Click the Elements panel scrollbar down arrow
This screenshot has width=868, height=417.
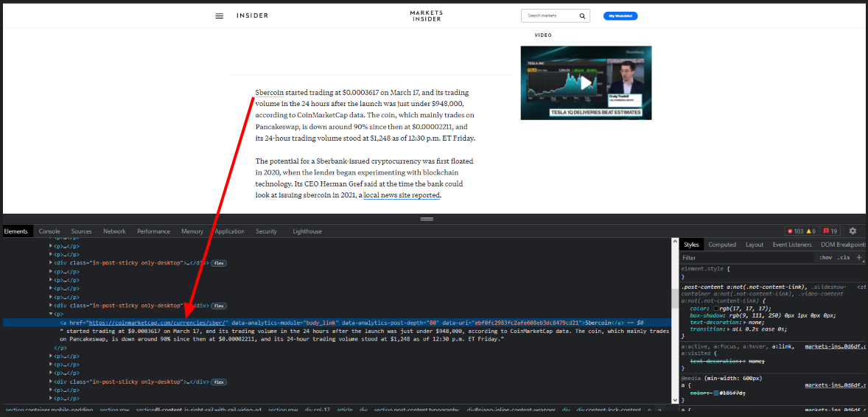pos(675,400)
